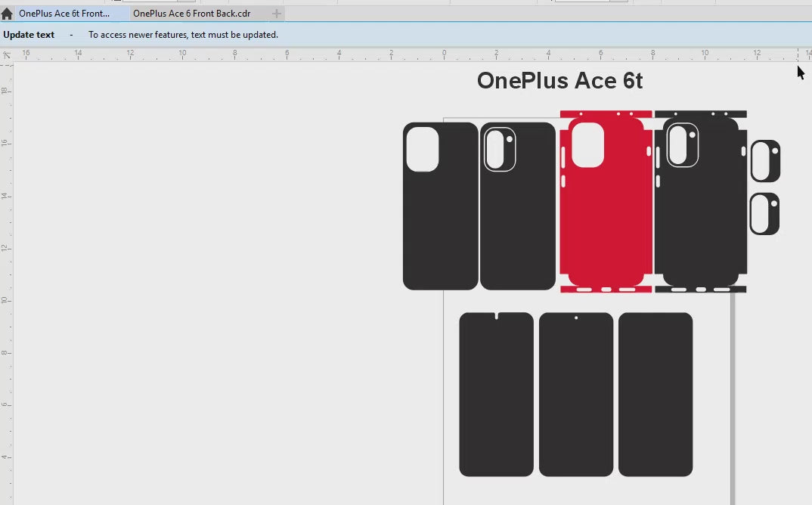The image size is (812, 505).
Task: Open the OnePlus Ace 6 Front Back.cdr tab
Action: [191, 14]
